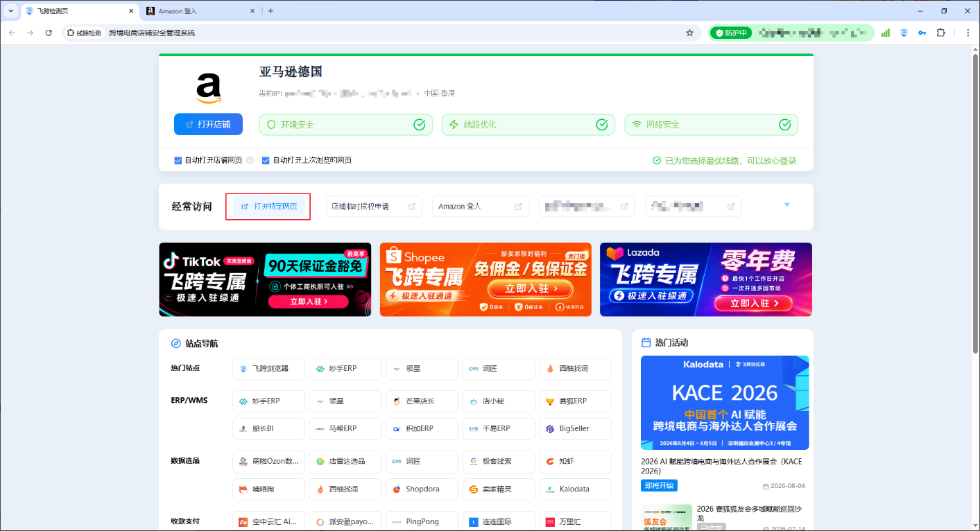Open 马帮ERP in ERP/WMS

tap(345, 428)
